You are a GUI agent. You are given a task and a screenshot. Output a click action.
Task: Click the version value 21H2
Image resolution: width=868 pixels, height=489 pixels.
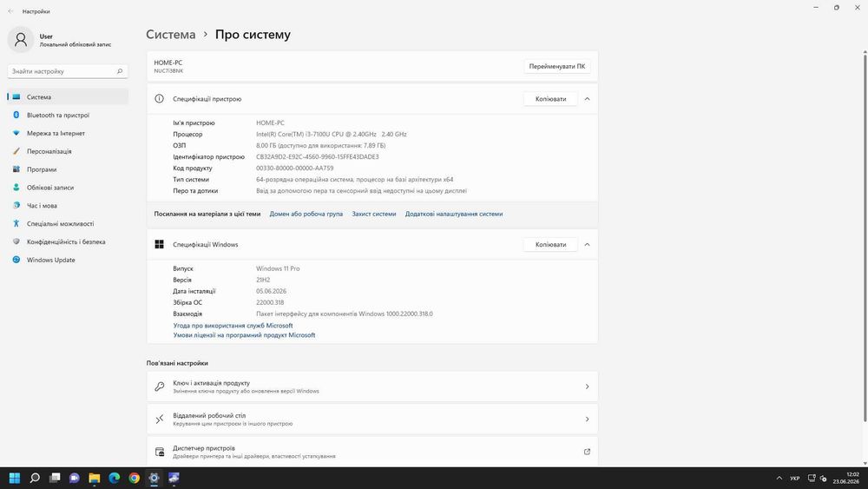[x=263, y=280]
